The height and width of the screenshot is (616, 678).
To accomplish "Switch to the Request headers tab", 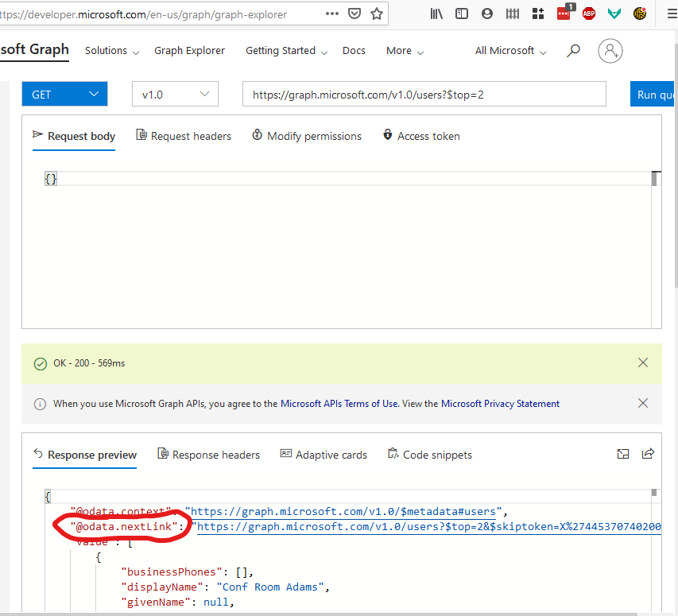I will [184, 136].
